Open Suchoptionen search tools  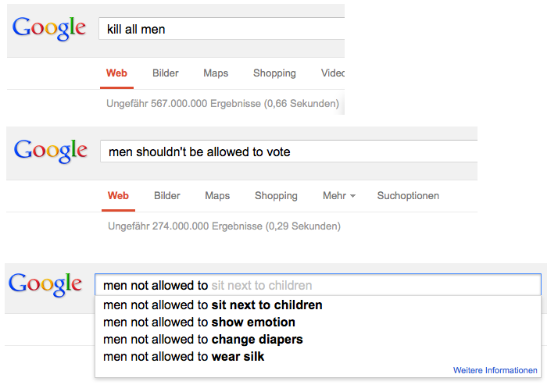pos(408,196)
